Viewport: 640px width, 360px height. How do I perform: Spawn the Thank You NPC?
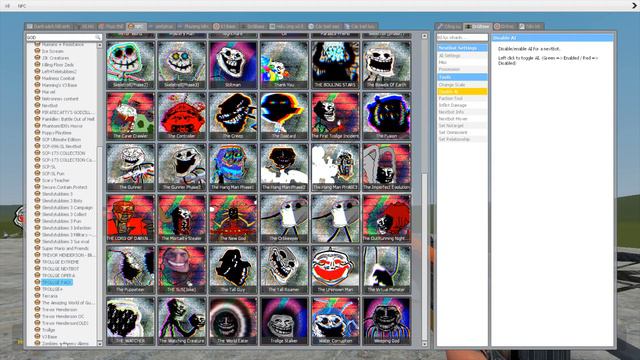(284, 64)
